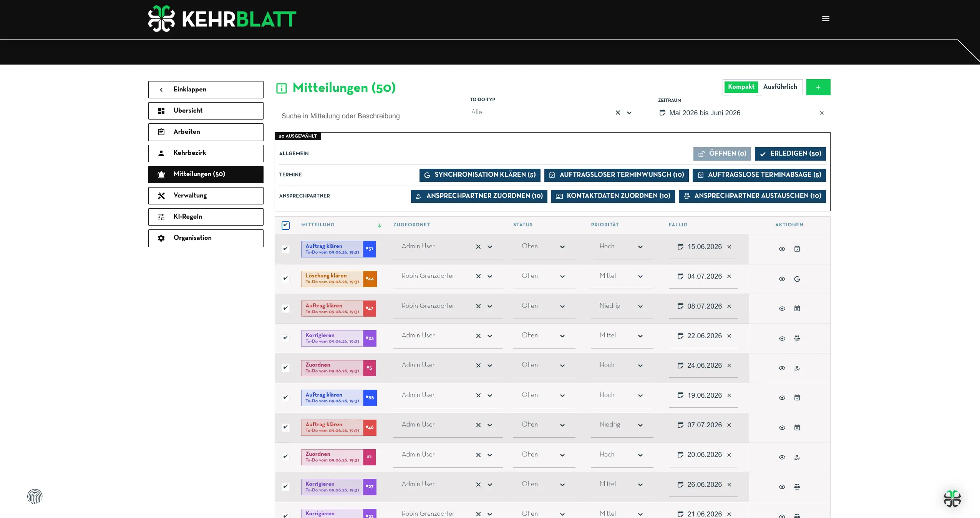Sort by Mitteilung column arrow
Viewport: 980px width, 518px height.
pos(379,225)
